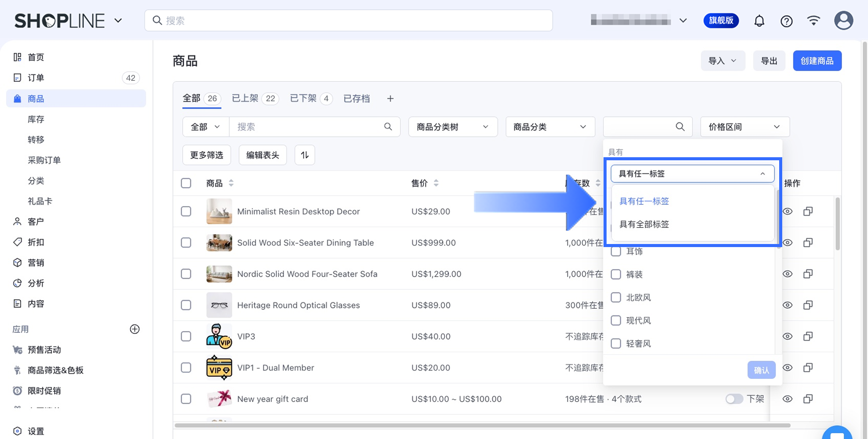Choose 具有全部标签 option
Screen dimensions: 868x439
pyautogui.click(x=644, y=224)
